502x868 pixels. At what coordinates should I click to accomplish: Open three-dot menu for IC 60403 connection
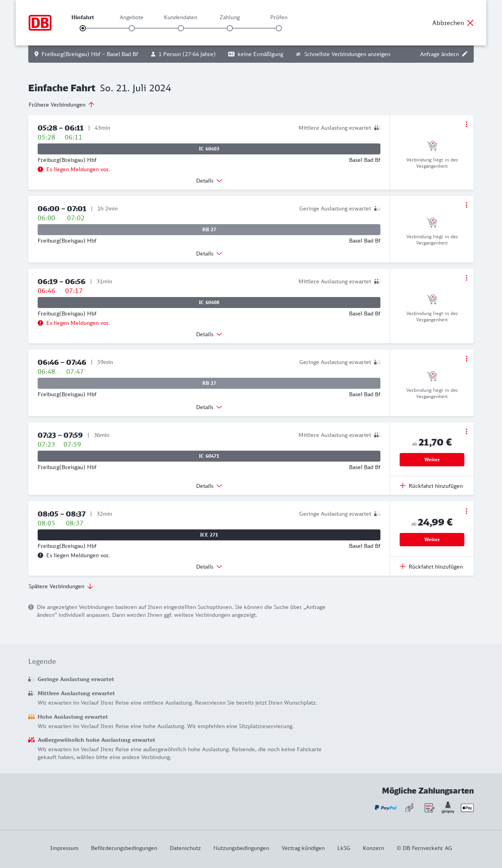tap(466, 124)
